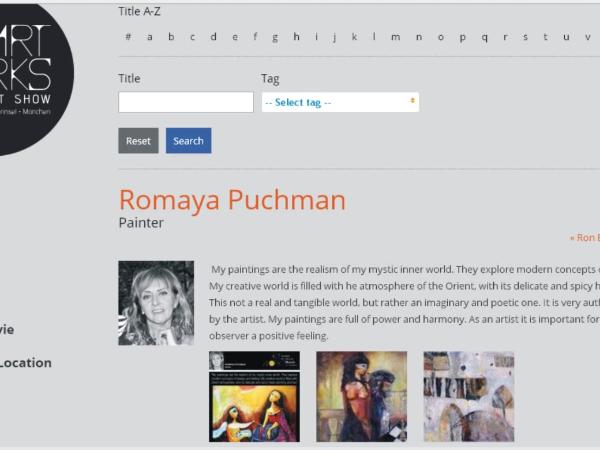This screenshot has width=600, height=450.
Task: Open the abstract gray cityscape painting thumbnail
Action: [x=468, y=396]
